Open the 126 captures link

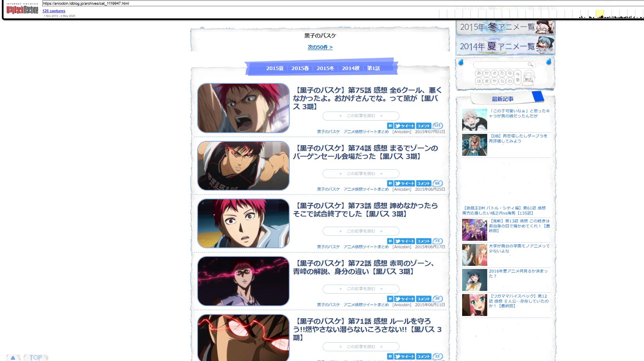tap(54, 11)
